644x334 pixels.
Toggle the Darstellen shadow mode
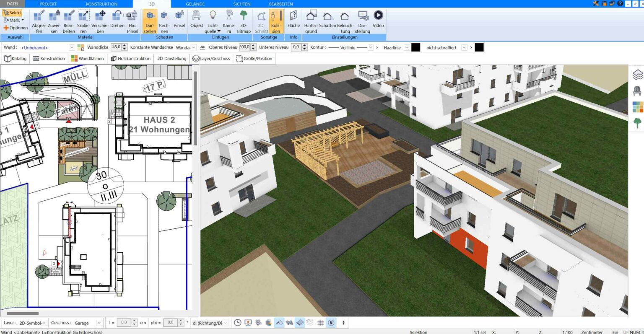tap(150, 21)
